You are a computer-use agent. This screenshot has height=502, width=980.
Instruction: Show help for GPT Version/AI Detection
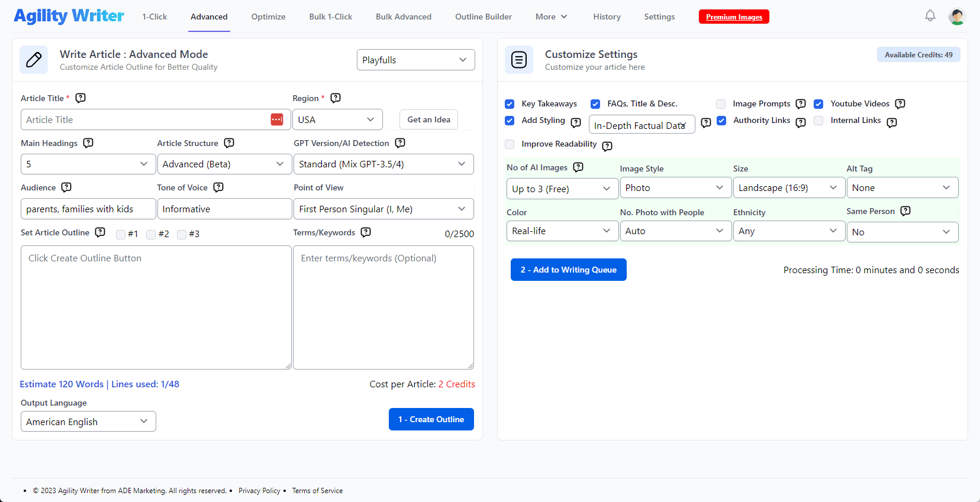click(400, 143)
